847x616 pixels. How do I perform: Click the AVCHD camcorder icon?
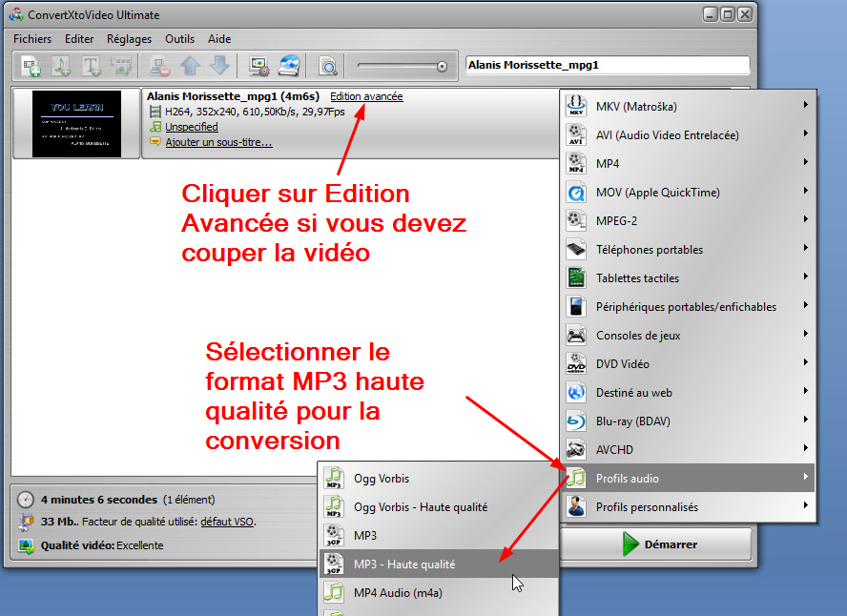point(576,449)
